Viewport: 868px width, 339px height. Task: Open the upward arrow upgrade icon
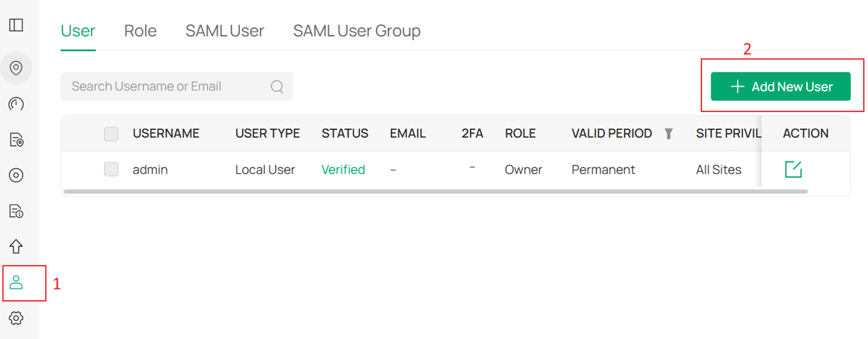16,246
